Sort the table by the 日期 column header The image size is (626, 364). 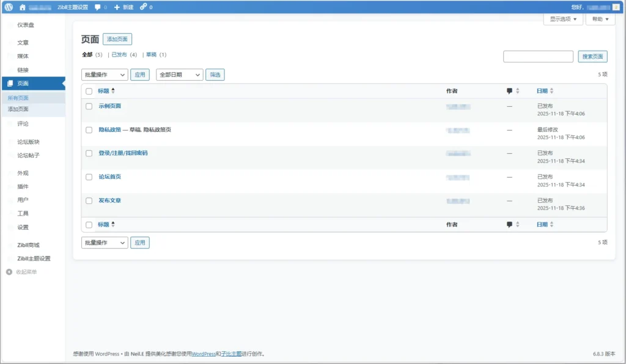pos(542,91)
